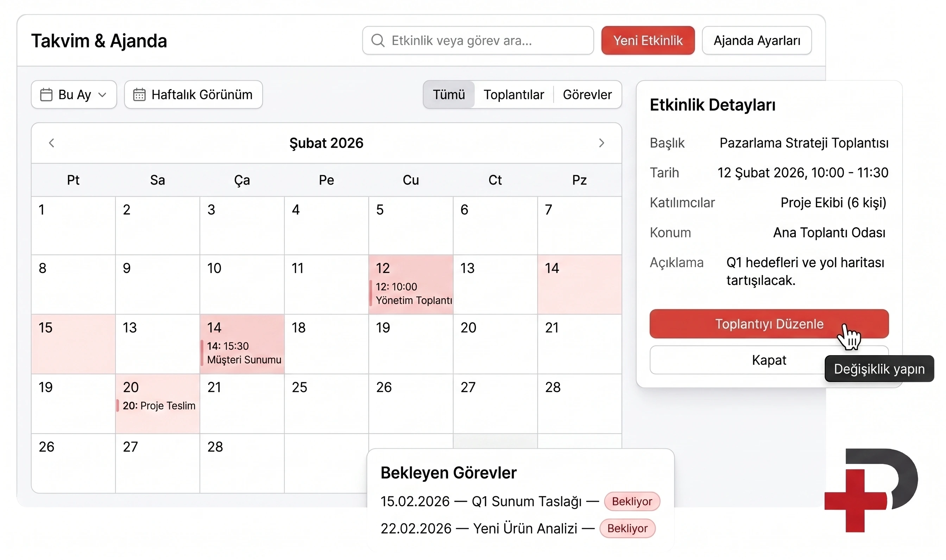This screenshot has width=946, height=560.
Task: Select the Tümü filter tab
Action: pos(448,94)
